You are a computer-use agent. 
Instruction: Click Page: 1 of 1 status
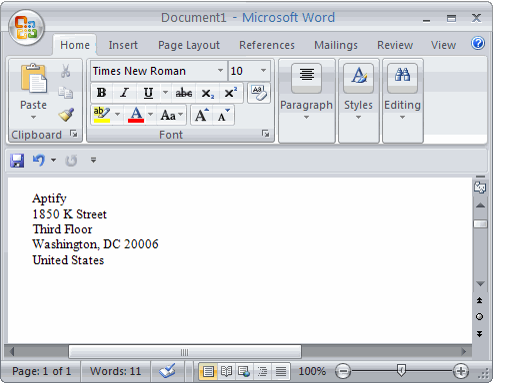tap(41, 371)
